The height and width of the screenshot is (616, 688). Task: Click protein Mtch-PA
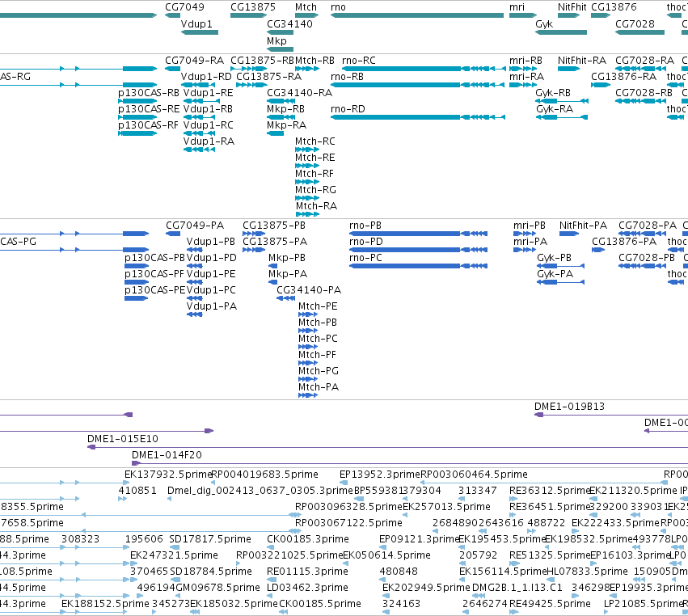pyautogui.click(x=319, y=387)
